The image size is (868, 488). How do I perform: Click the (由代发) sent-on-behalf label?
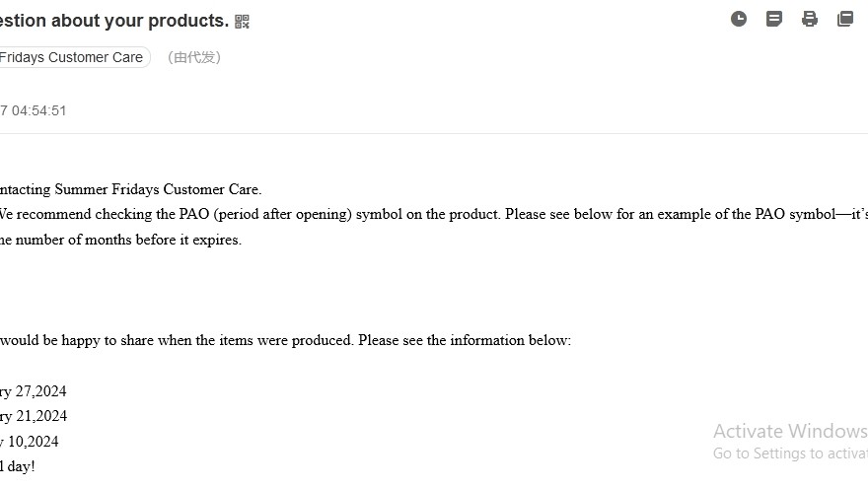coord(194,57)
